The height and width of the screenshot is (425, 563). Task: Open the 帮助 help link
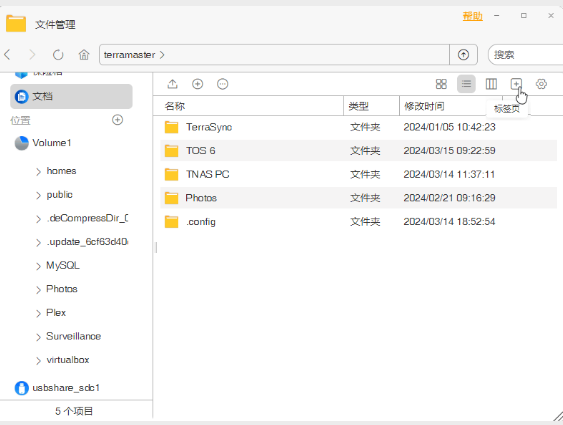(x=473, y=16)
